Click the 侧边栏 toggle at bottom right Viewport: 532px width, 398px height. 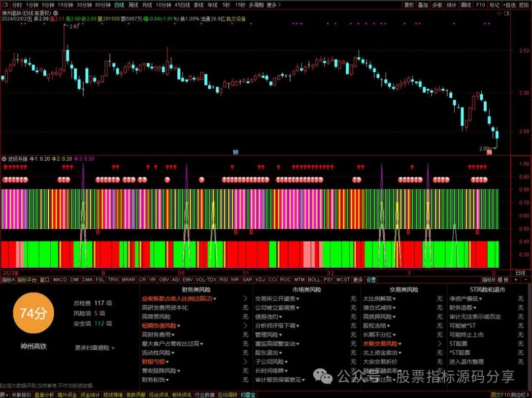pyautogui.click(x=521, y=395)
